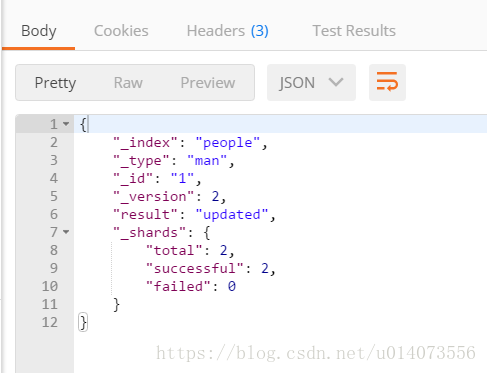Collapse the JSON root at line 1
The height and width of the screenshot is (373, 487).
tap(66, 124)
